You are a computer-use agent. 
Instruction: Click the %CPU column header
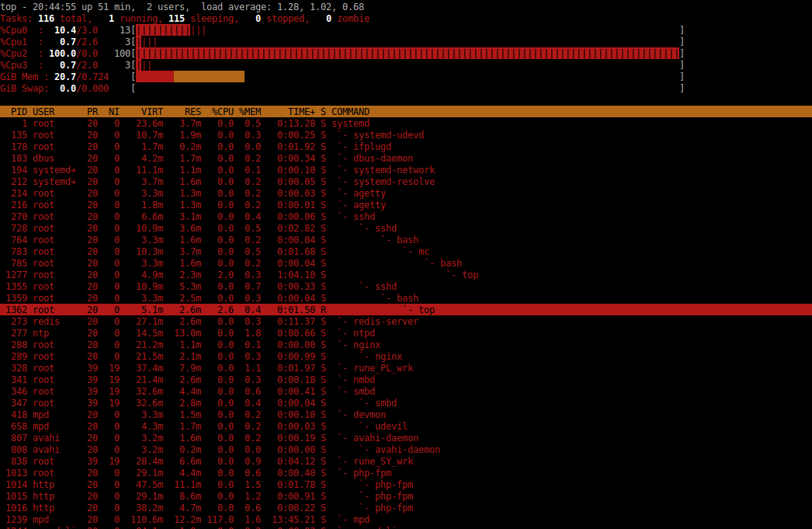pos(223,112)
